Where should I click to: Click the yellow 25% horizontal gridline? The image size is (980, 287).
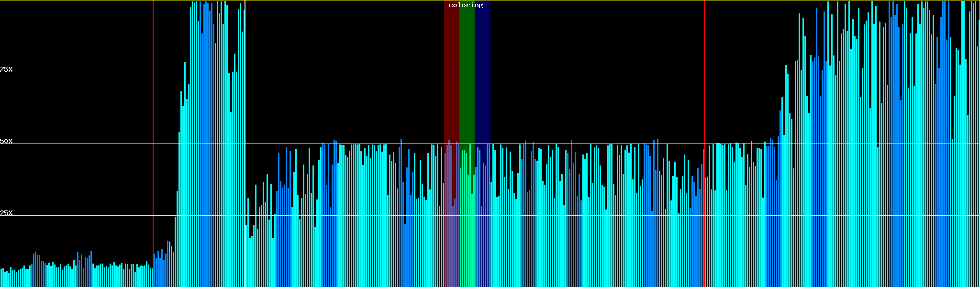96,216
